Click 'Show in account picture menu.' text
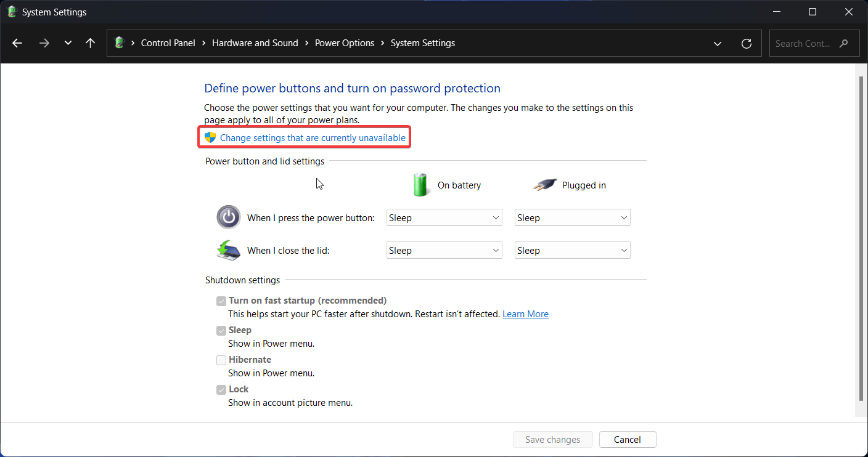This screenshot has width=868, height=457. click(x=290, y=403)
